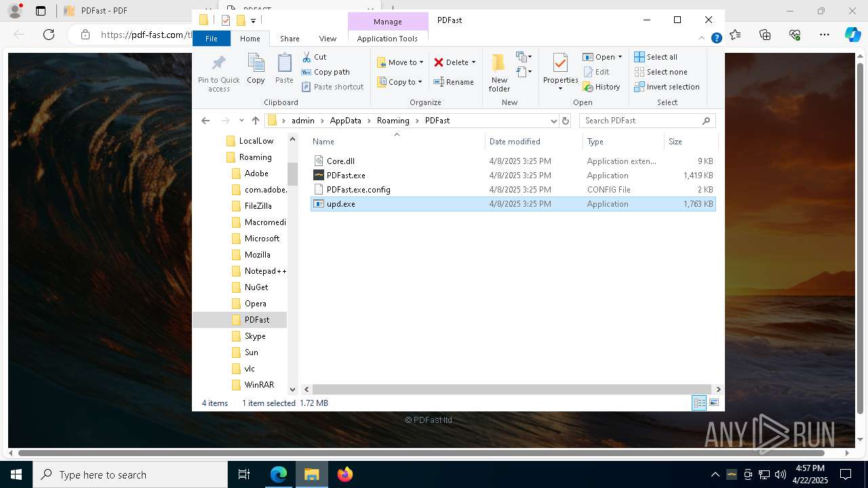Click the Edit button in Open group
Viewport: 868px width, 488px height.
(x=597, y=72)
